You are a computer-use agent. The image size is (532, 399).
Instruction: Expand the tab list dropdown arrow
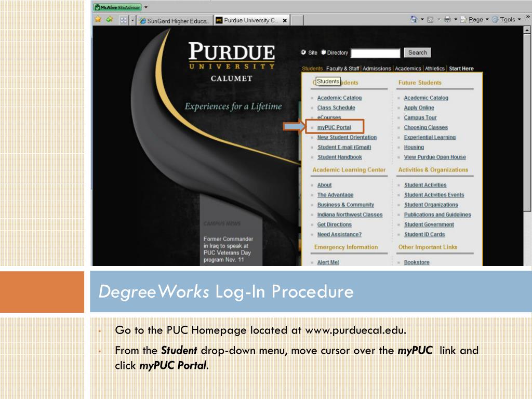[x=132, y=20]
